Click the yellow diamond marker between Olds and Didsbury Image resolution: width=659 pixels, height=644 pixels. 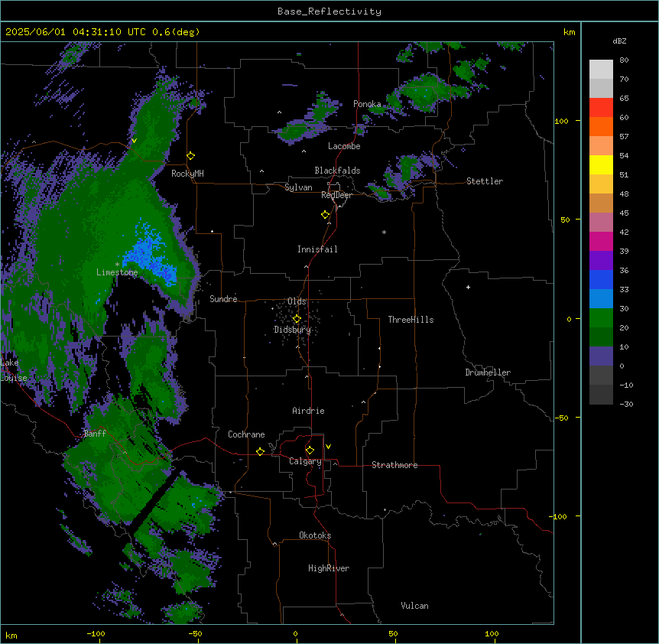click(297, 319)
